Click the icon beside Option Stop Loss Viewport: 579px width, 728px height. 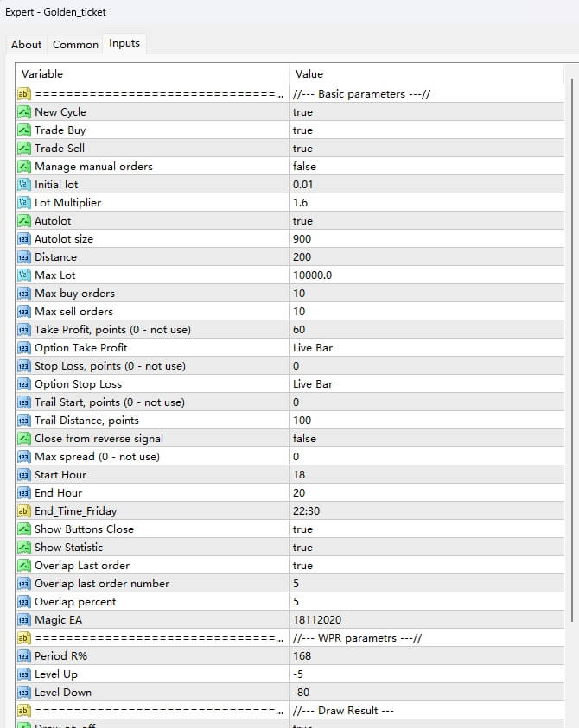[23, 383]
